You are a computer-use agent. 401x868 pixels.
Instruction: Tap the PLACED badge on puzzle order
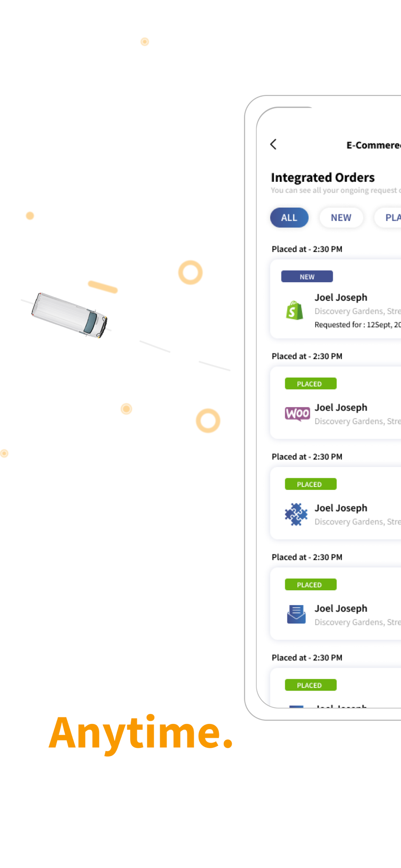point(311,484)
